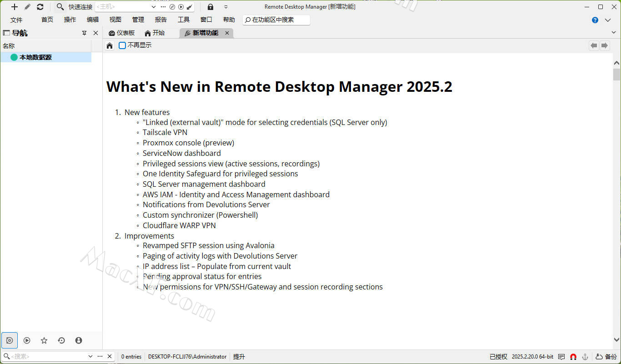Pin the 导航 navigation panel
Image resolution: width=621 pixels, height=364 pixels.
(84, 33)
